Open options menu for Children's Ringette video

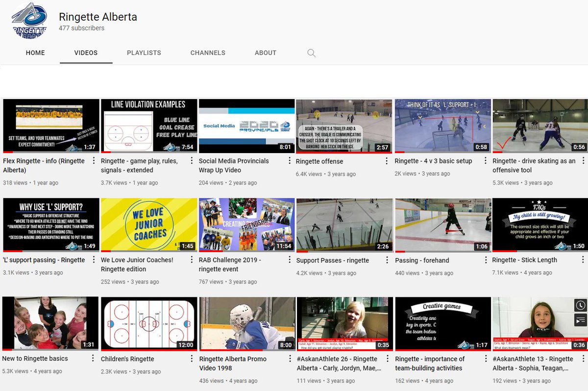click(x=192, y=359)
